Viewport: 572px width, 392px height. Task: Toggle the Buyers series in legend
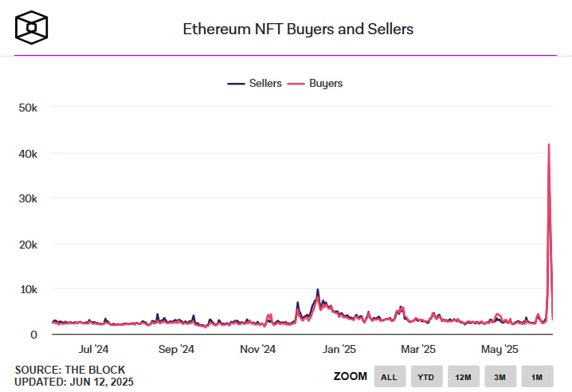click(325, 83)
